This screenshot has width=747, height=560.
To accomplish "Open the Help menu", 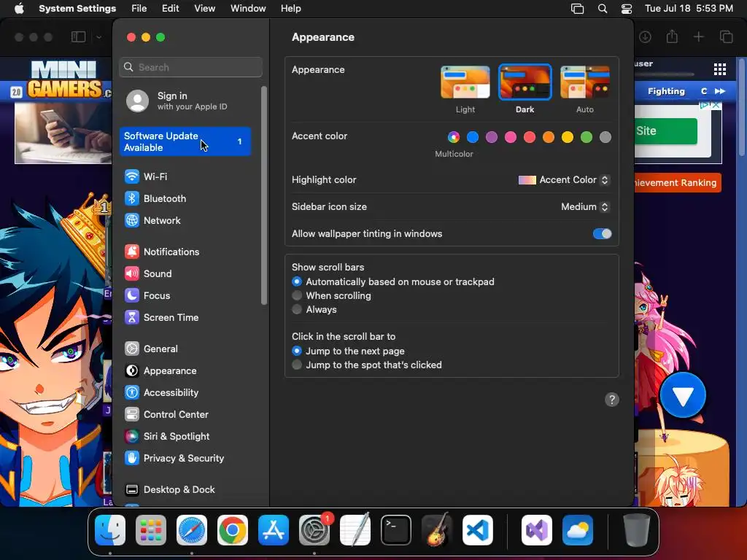I will point(290,9).
